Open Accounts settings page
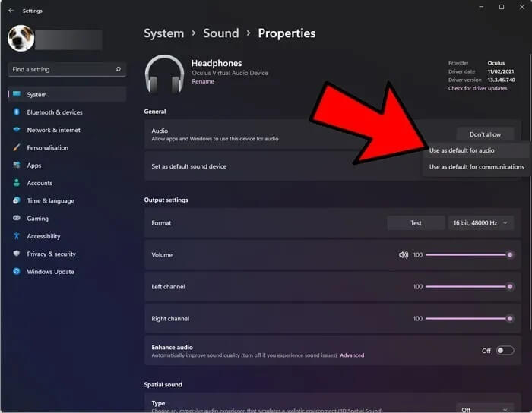532x413 pixels. tap(67, 183)
